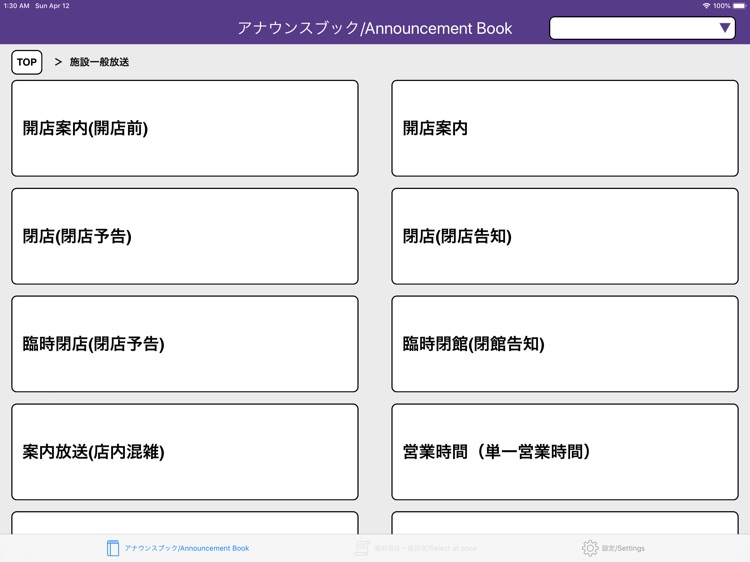The image size is (750, 562).
Task: Switch to Announcement Book tab
Action: pyautogui.click(x=177, y=548)
